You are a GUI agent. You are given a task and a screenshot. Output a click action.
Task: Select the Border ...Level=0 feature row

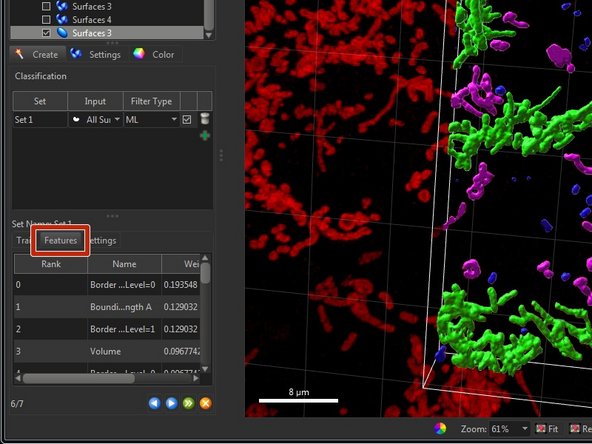[107, 285]
